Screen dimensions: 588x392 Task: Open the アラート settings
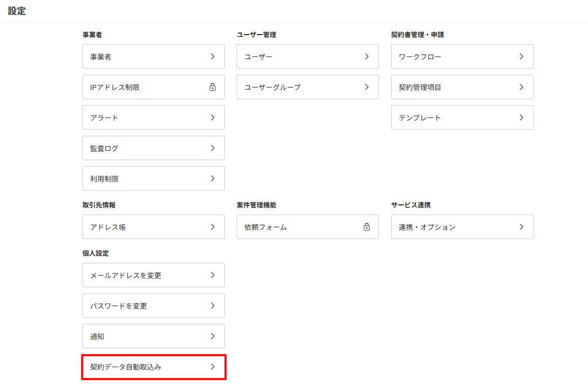pyautogui.click(x=153, y=117)
